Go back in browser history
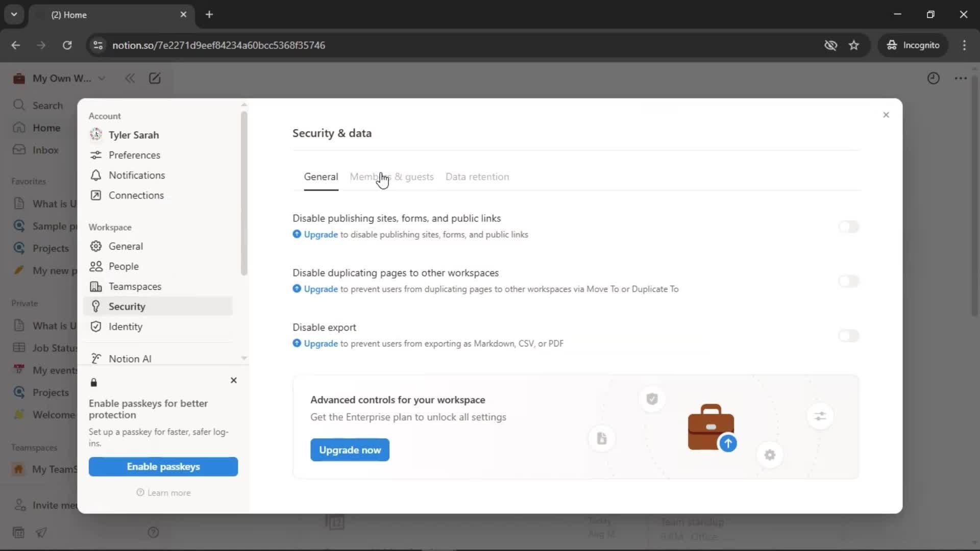 [x=16, y=45]
